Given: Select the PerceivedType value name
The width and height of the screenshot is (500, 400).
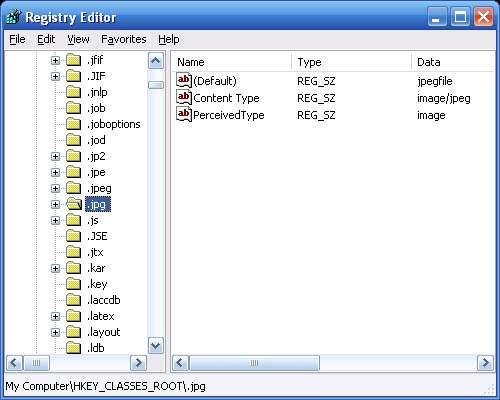Looking at the screenshot, I should pyautogui.click(x=229, y=115).
